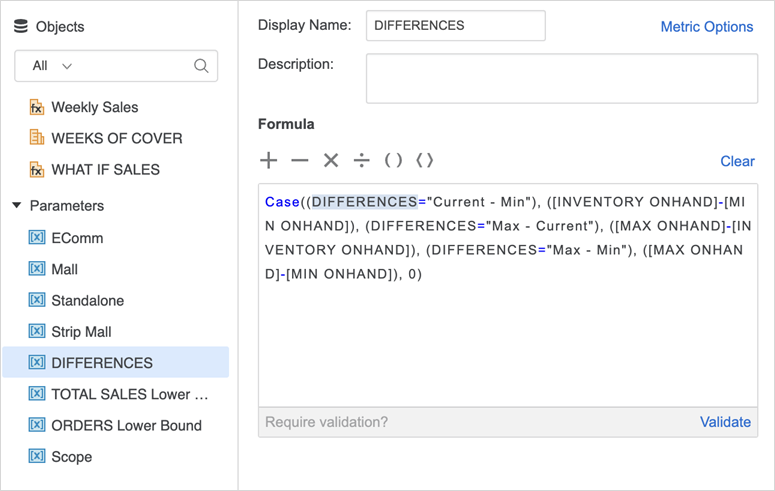
Task: Click the search magnifier icon
Action: [x=201, y=66]
